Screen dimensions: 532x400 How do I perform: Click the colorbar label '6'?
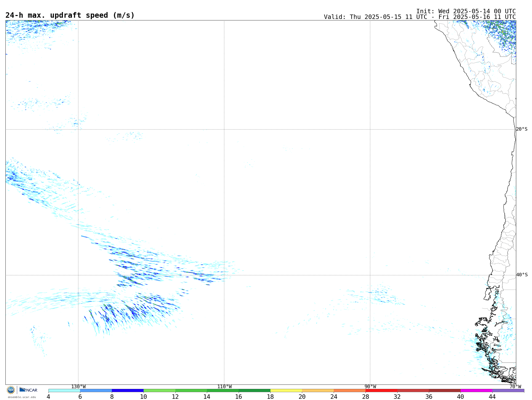click(80, 397)
